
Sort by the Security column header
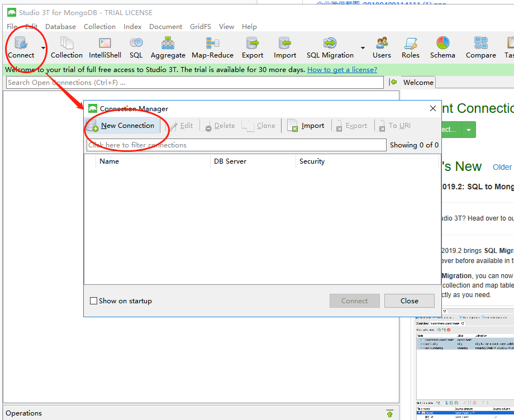[x=367, y=161]
